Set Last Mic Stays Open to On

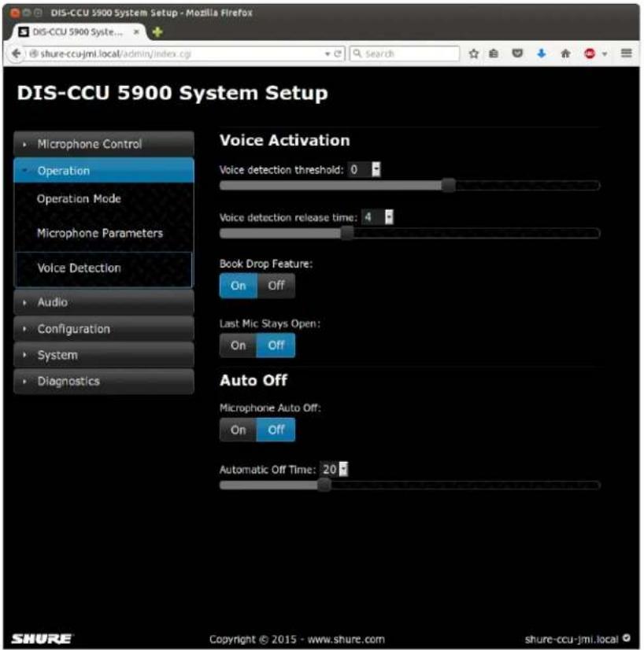(x=239, y=345)
